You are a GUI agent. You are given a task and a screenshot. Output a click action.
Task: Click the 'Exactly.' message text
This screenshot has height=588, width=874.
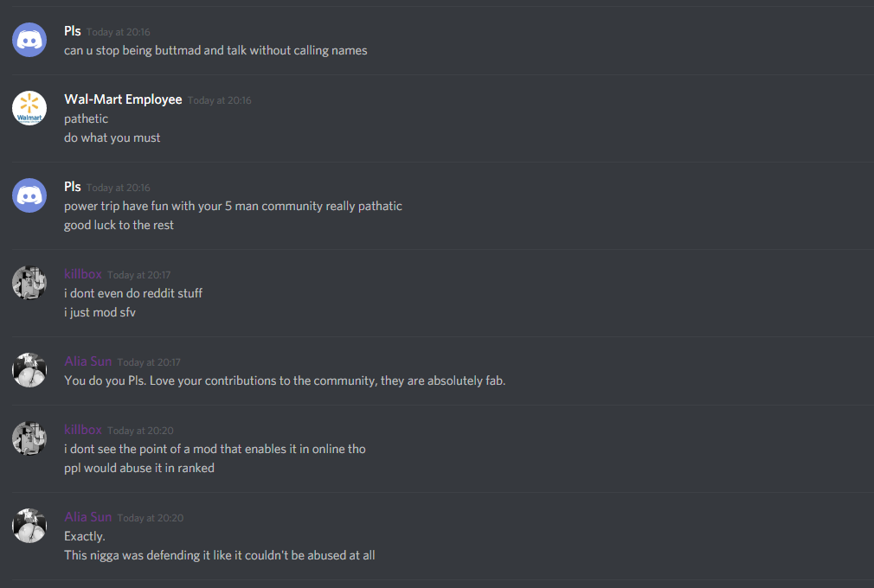click(85, 536)
